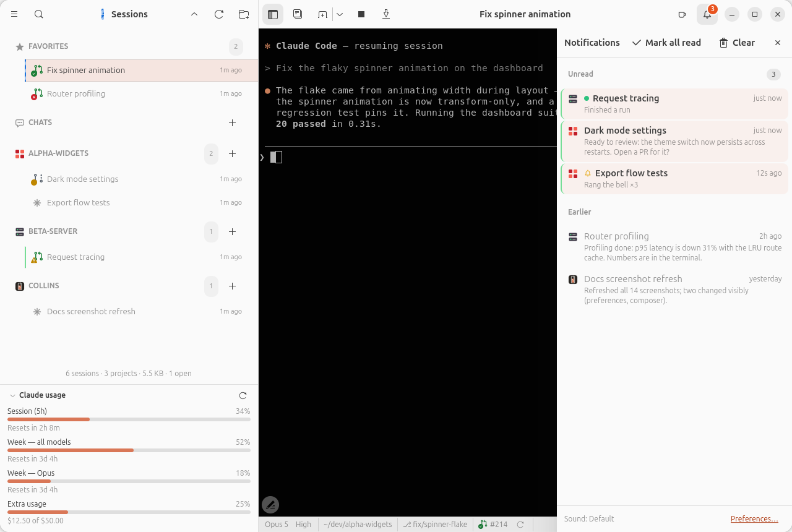Image resolution: width=792 pixels, height=532 pixels.
Task: Click the ~/dev/alpha-widgets path
Action: tap(358, 524)
